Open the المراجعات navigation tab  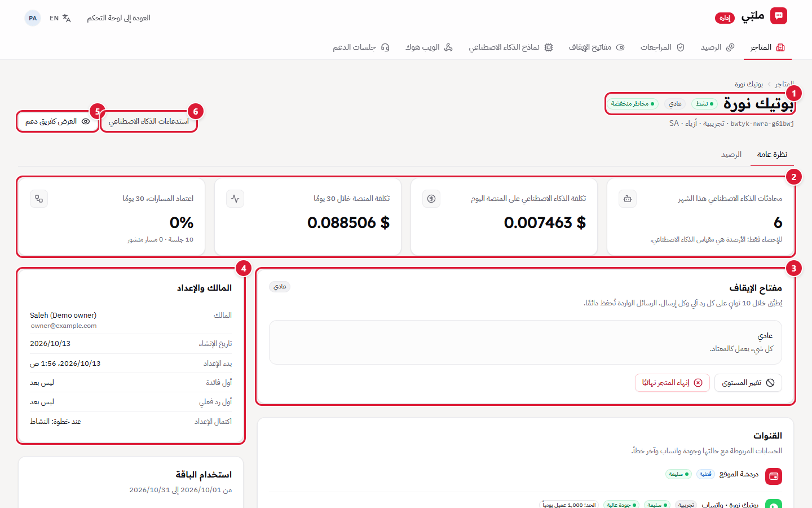(662, 47)
